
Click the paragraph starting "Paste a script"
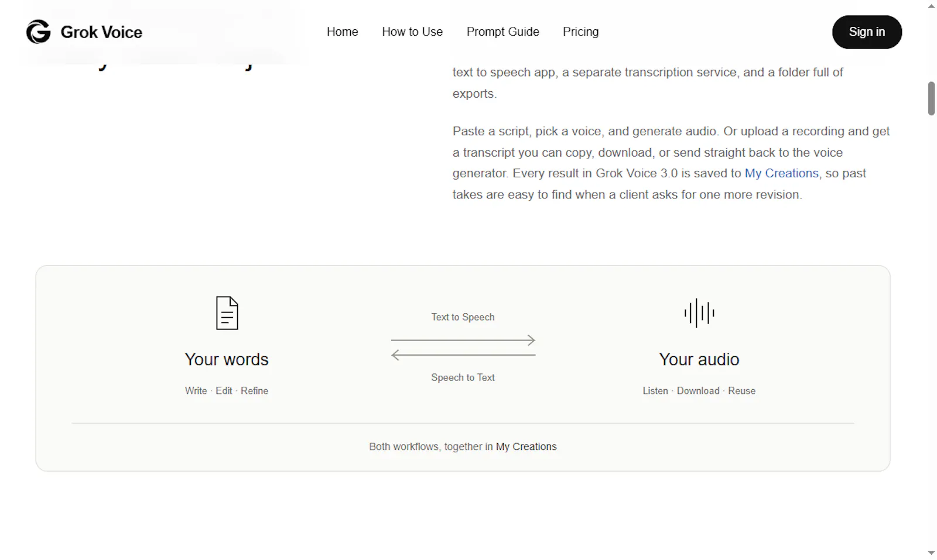(x=671, y=163)
